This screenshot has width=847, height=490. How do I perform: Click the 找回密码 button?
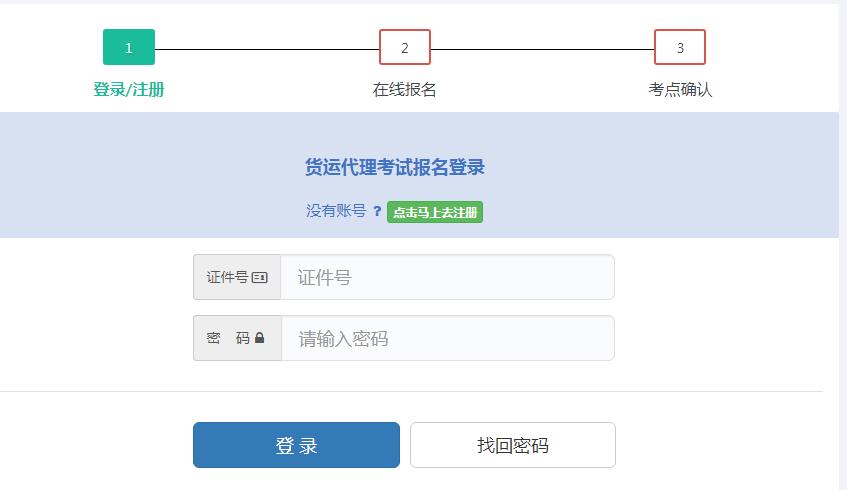coord(512,445)
